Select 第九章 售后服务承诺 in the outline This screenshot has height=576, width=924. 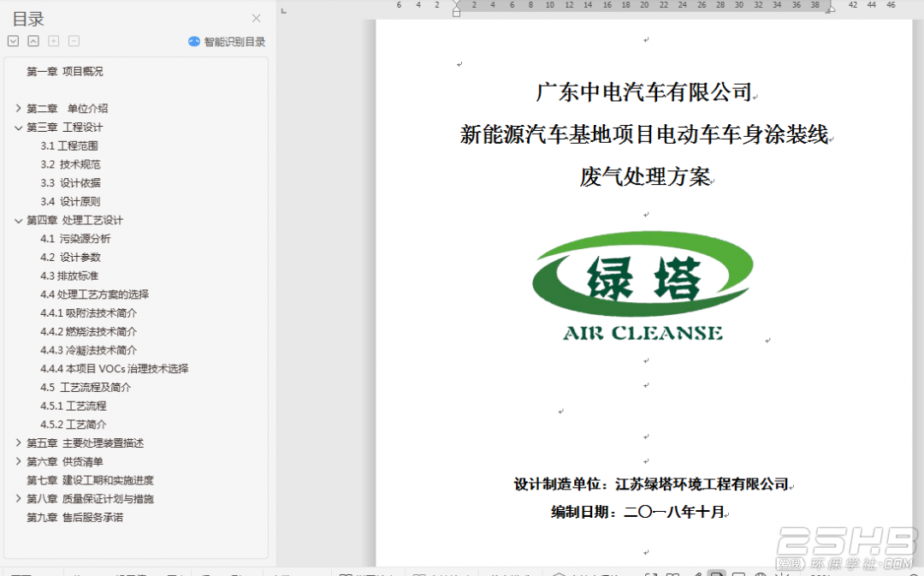[x=74, y=518]
